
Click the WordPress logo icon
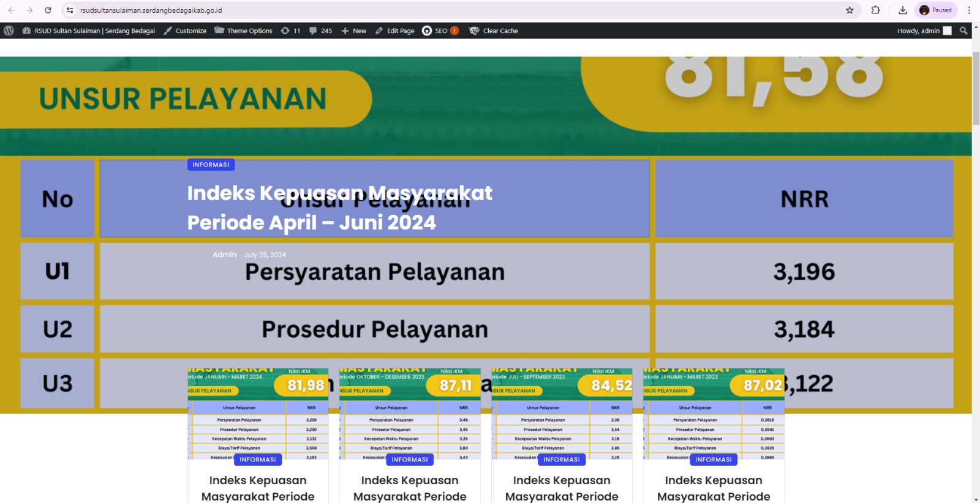(9, 31)
